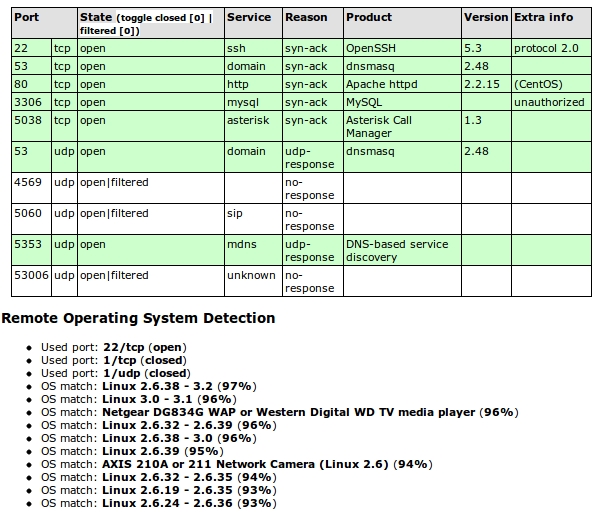Viewport: 596px width, 512px height.
Task: Toggle closed ports in State header
Action: (163, 18)
